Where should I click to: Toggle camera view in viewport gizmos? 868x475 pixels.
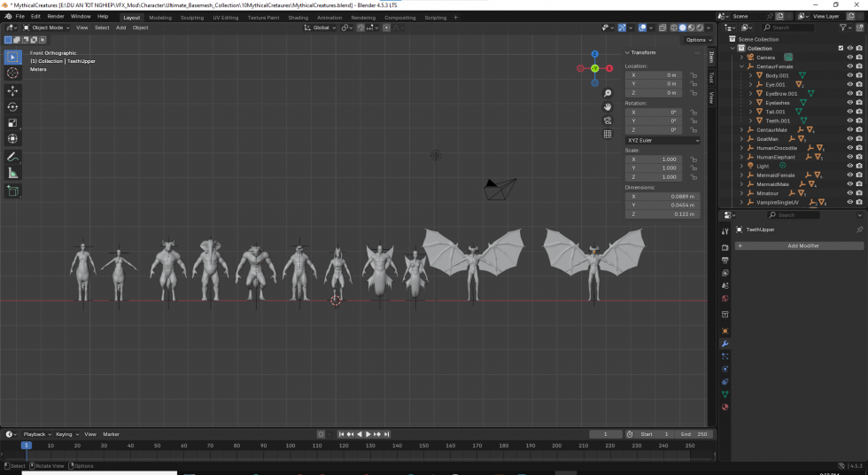click(x=608, y=120)
